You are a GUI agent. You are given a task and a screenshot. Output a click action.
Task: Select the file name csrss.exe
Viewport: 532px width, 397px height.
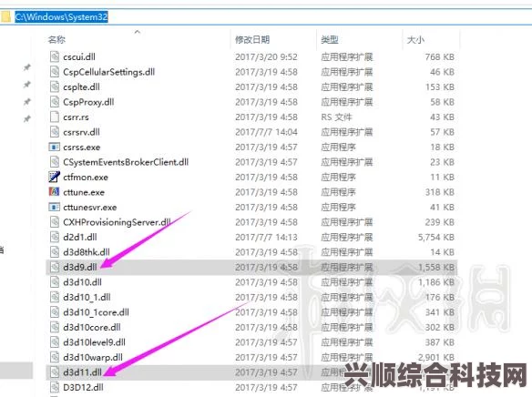pos(82,148)
